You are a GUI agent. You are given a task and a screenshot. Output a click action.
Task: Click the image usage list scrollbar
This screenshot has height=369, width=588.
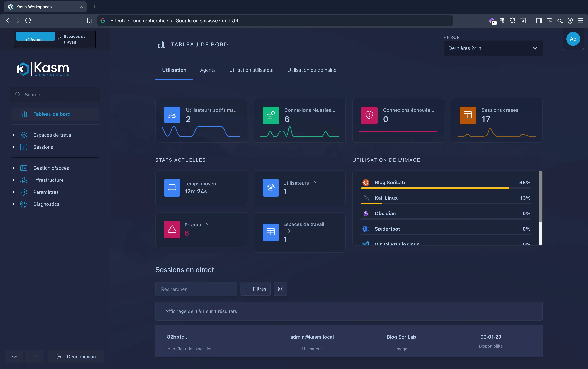[540, 197]
